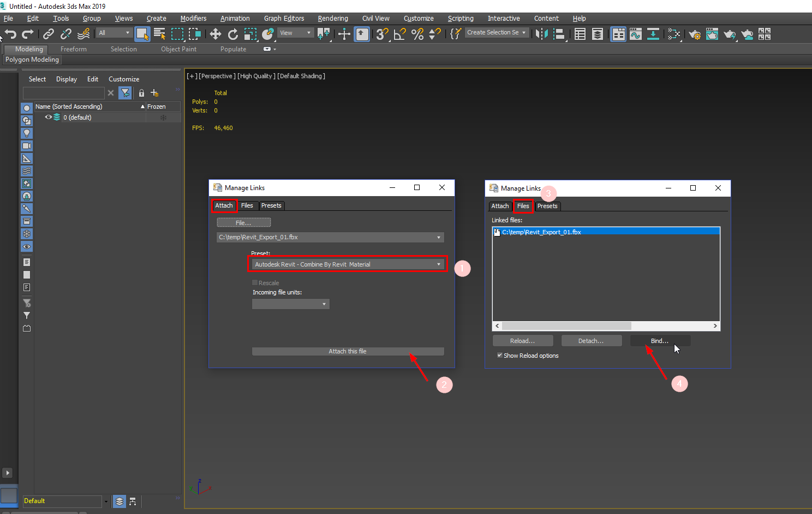The height and width of the screenshot is (514, 812).
Task: Activate the Angle Snap toggle icon
Action: [399, 34]
